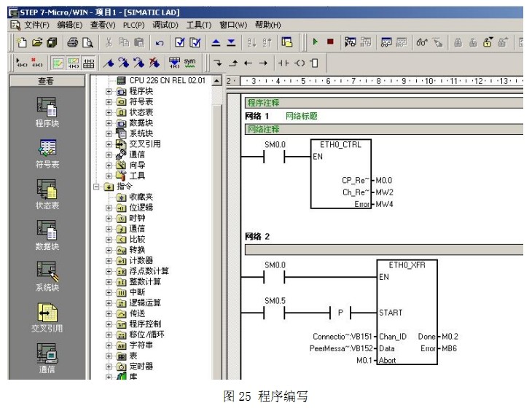This screenshot has height=411, width=532.
Task: Expand the 程序块 tree node
Action: coord(109,91)
